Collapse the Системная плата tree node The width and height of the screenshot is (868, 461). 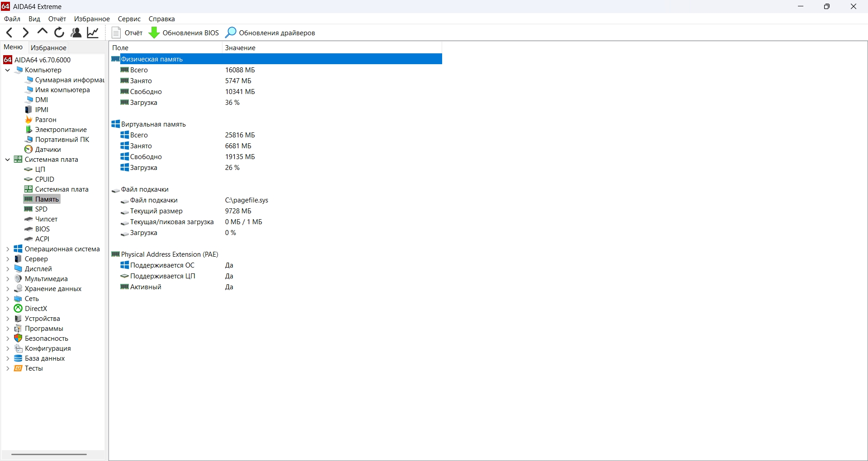(8, 160)
